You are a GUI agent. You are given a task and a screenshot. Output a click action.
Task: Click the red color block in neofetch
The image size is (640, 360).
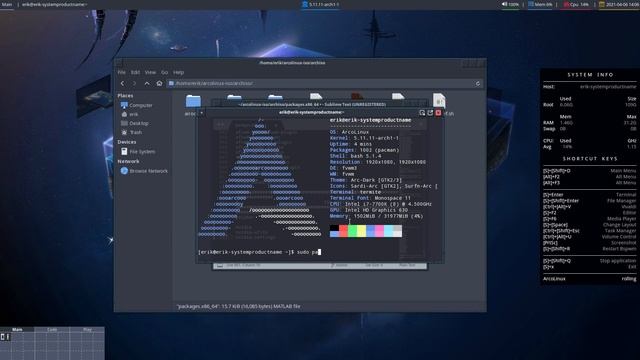pyautogui.click(x=343, y=231)
